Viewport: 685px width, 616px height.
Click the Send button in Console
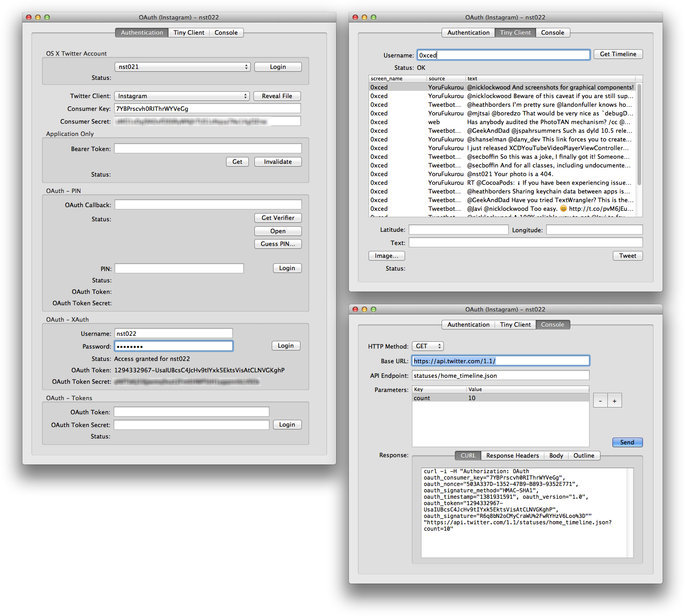627,442
